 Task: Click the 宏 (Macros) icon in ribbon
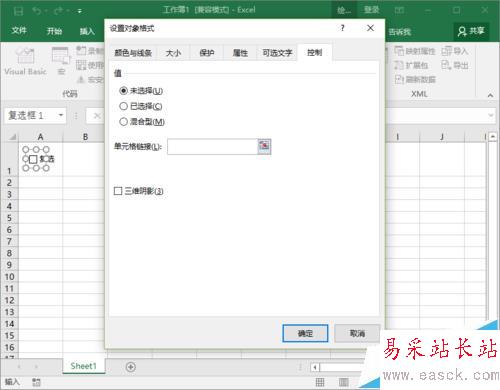point(60,56)
